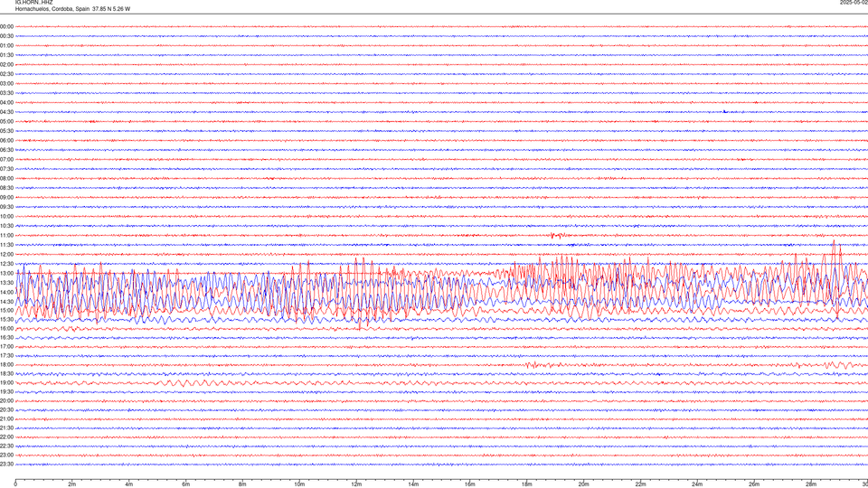
Task: Select the 00:30 time label
Action: click(6, 36)
